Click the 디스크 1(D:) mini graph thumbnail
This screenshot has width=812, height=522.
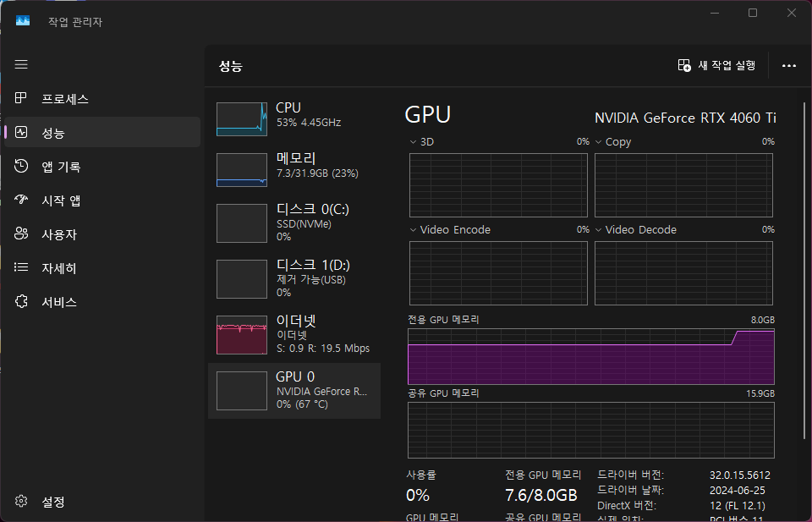pyautogui.click(x=242, y=279)
